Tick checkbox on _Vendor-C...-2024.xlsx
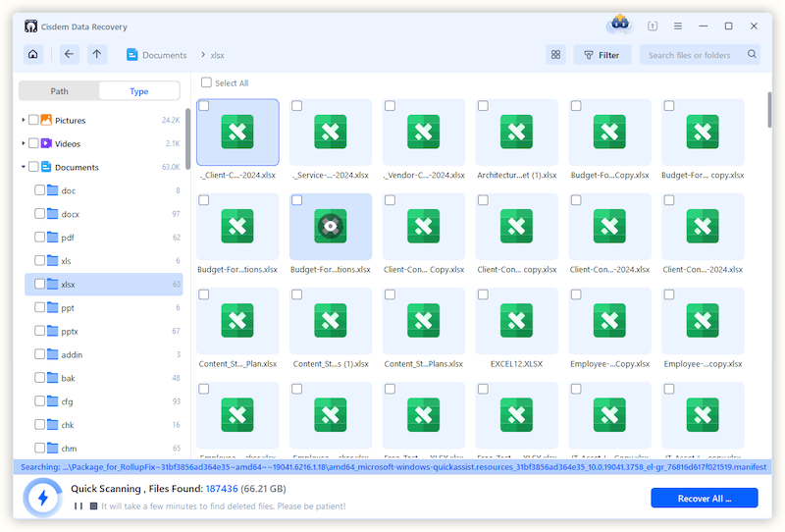785x532 pixels. click(390, 106)
